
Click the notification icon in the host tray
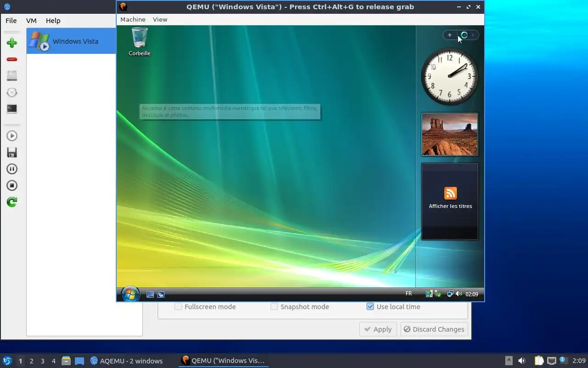(x=563, y=360)
